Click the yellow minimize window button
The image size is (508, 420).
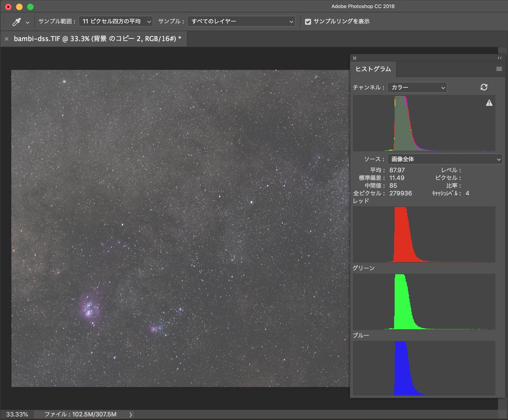point(19,7)
